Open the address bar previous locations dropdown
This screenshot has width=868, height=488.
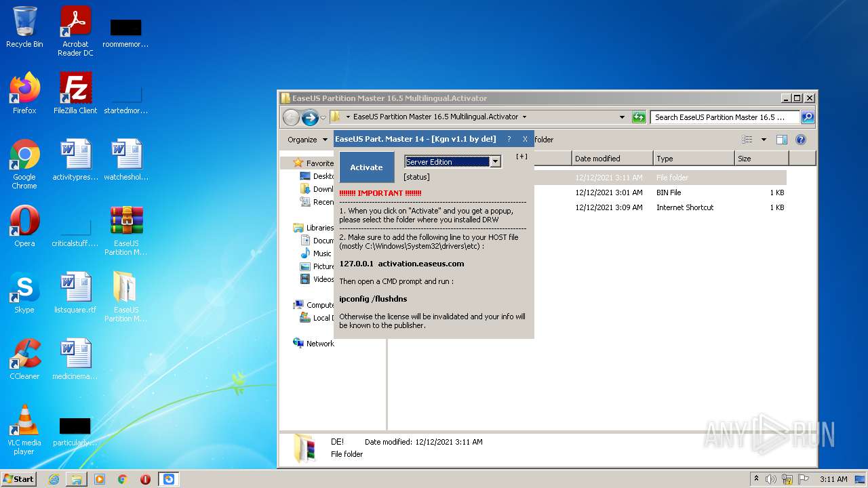tap(622, 117)
